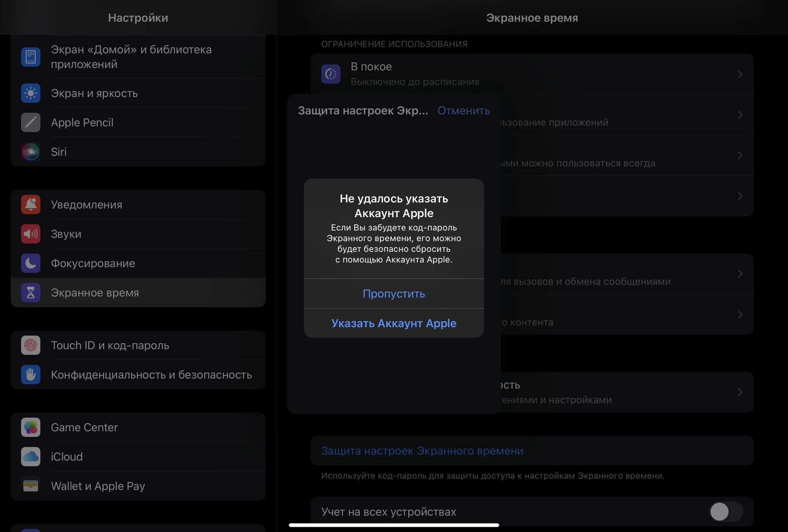Select «Уведомления» in sidebar

tap(138, 205)
